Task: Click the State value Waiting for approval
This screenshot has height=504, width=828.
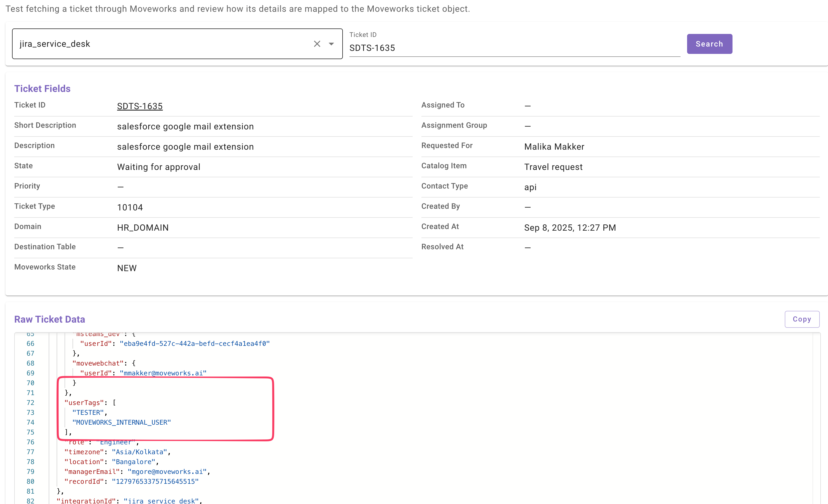Action: (x=159, y=167)
